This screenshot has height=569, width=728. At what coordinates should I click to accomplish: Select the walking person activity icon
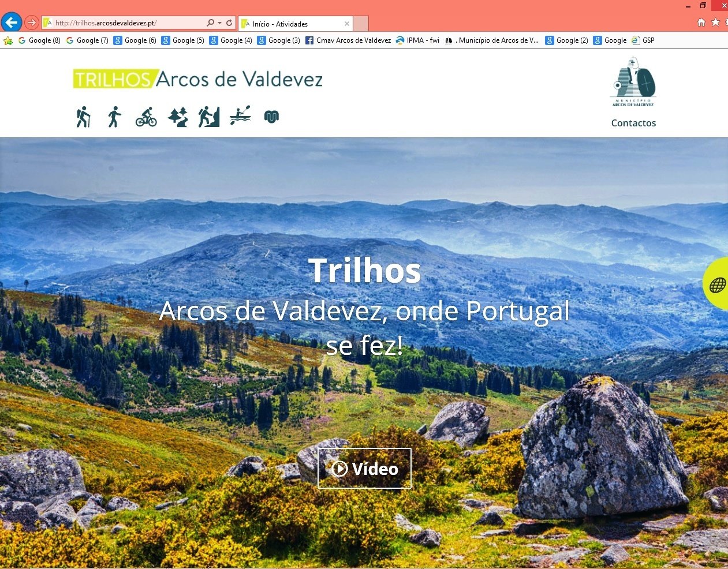tap(114, 117)
